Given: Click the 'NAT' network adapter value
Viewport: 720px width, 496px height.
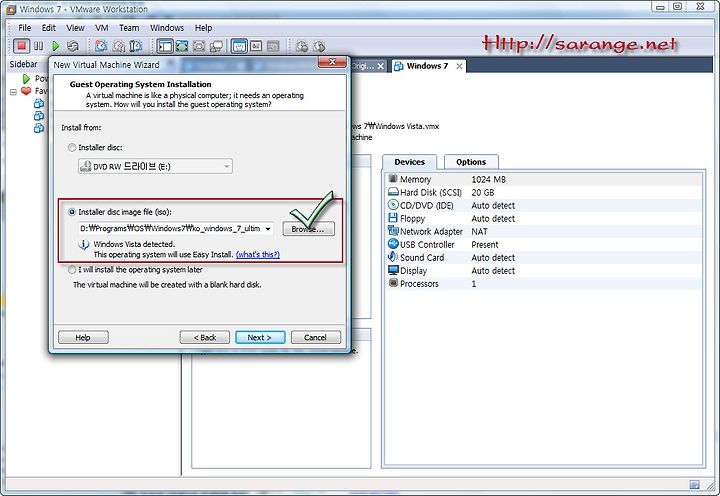Looking at the screenshot, I should [x=479, y=231].
